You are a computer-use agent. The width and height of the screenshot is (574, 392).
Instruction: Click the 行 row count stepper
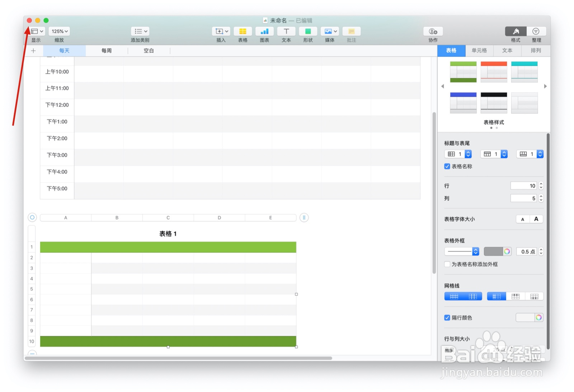(541, 186)
